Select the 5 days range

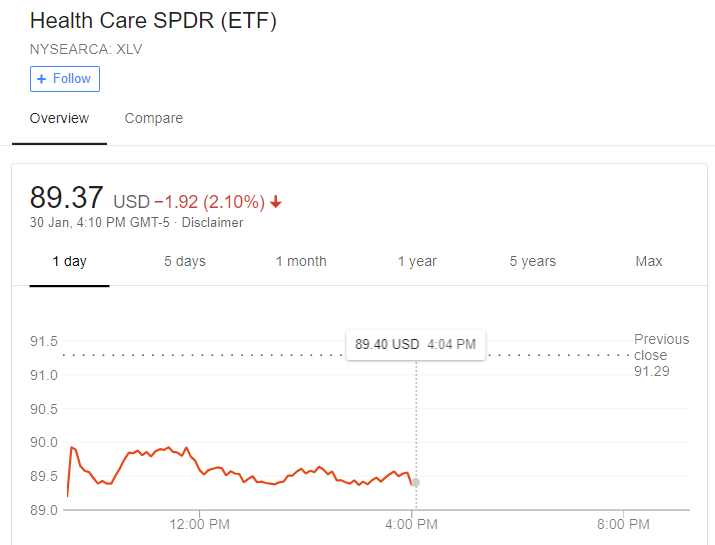185,262
